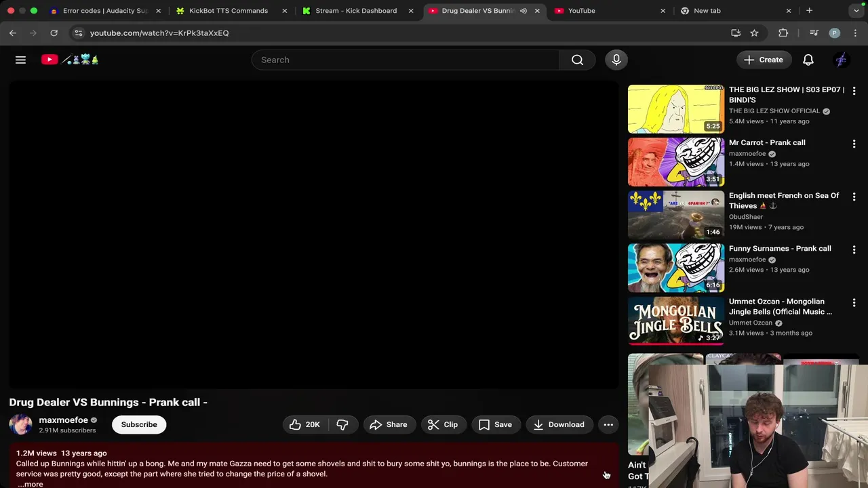Go back in browser history
This screenshot has width=868, height=488.
13,33
